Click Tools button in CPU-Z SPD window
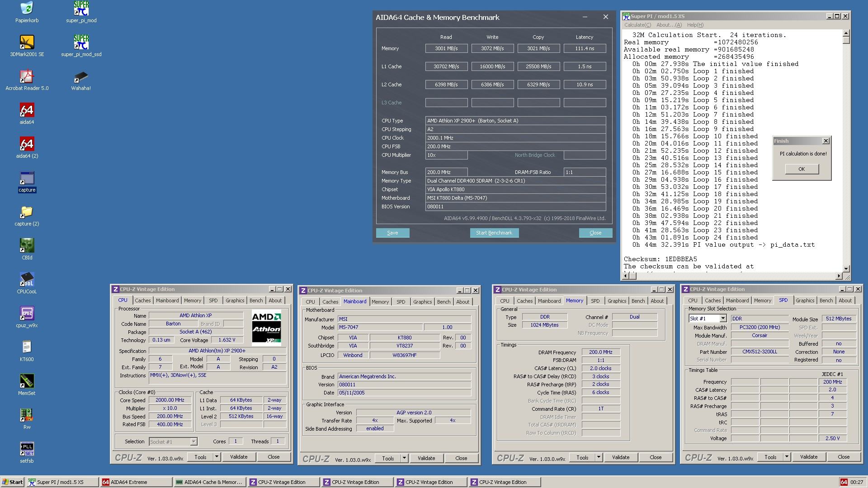 [x=770, y=457]
